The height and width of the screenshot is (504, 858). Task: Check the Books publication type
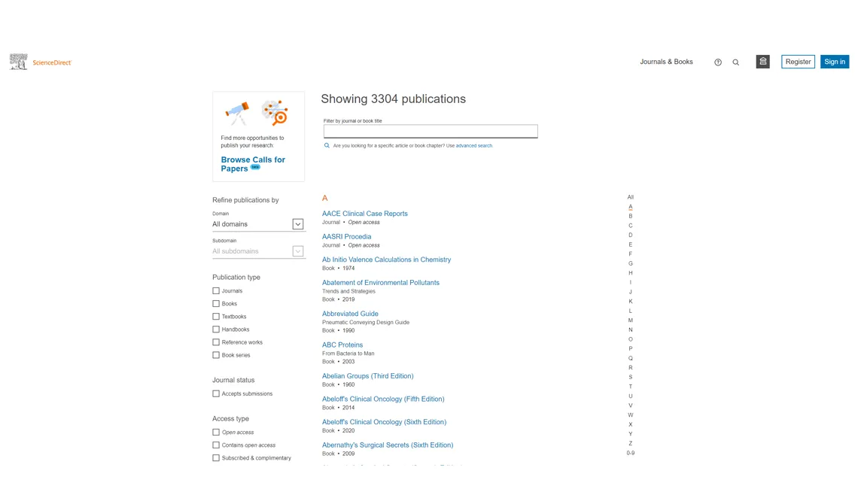click(216, 303)
